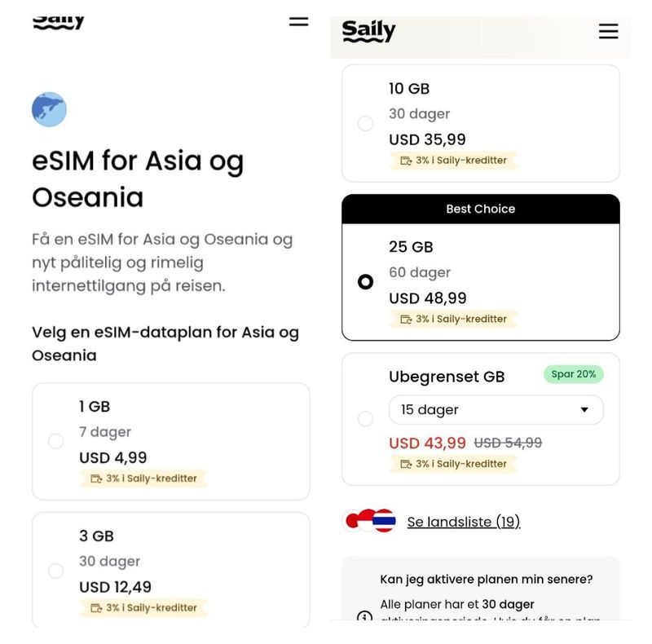The height and width of the screenshot is (644, 652).
Task: Select the 3 GB plan radio button
Action: tap(55, 571)
